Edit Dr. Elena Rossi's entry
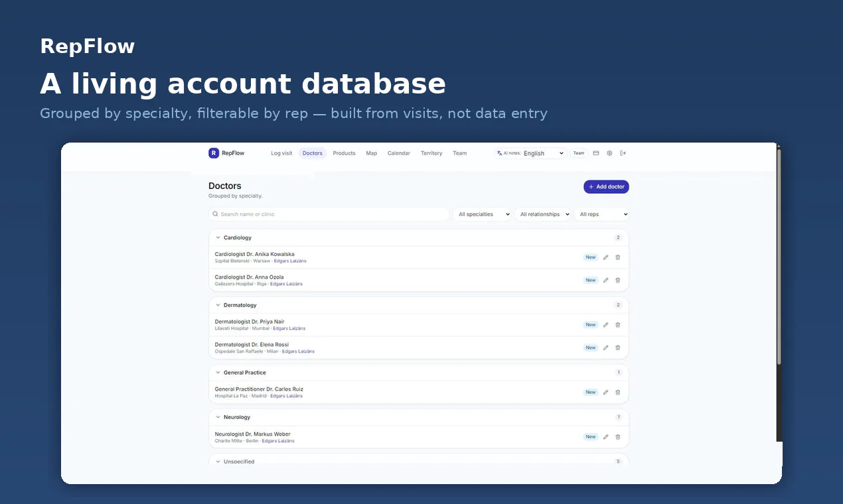Image resolution: width=843 pixels, height=504 pixels. pyautogui.click(x=605, y=347)
